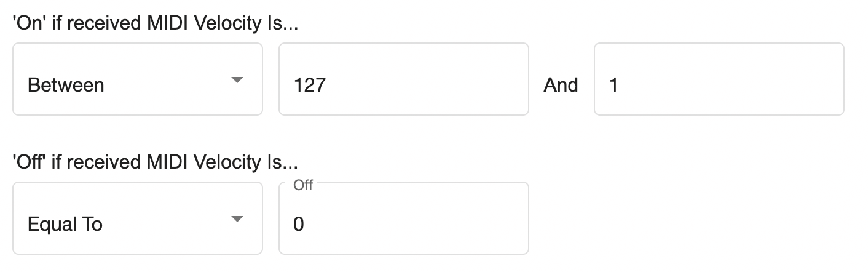The width and height of the screenshot is (868, 272).
Task: Place the cursor on the digit 0
Action: click(299, 224)
